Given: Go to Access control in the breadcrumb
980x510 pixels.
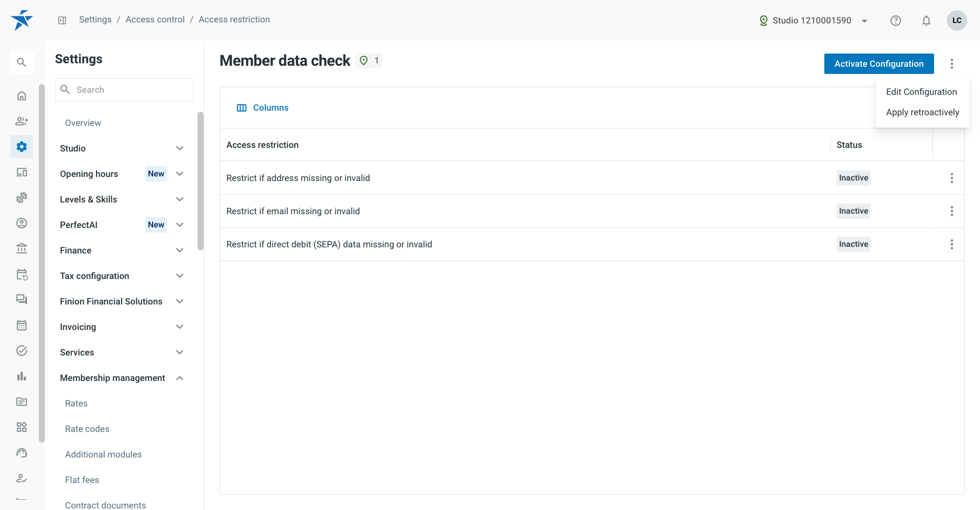Looking at the screenshot, I should 155,19.
